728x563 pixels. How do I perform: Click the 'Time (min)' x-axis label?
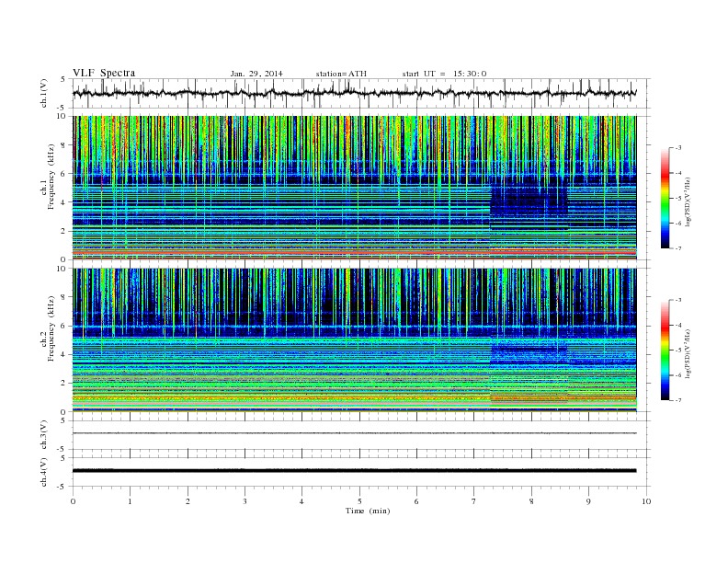(368, 511)
